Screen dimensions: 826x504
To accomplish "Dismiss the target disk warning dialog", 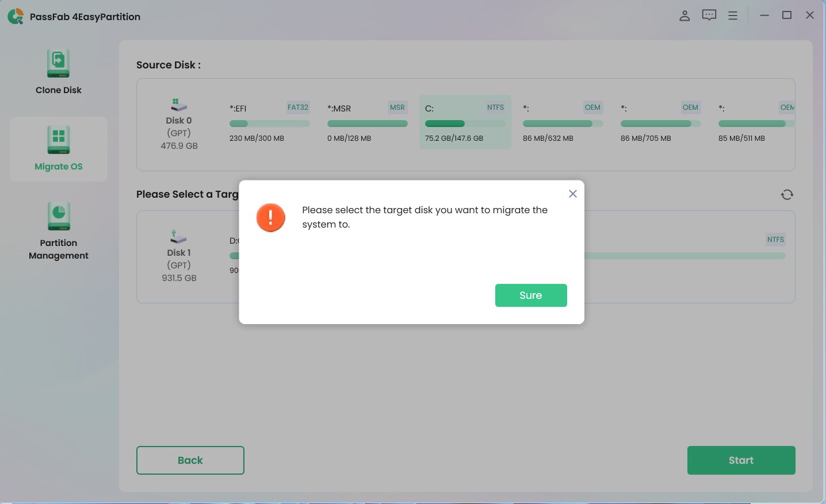I will (x=572, y=194).
